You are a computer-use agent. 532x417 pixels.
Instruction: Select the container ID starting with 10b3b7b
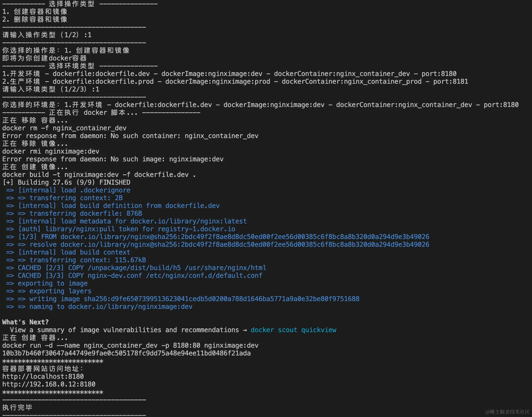[x=126, y=353]
